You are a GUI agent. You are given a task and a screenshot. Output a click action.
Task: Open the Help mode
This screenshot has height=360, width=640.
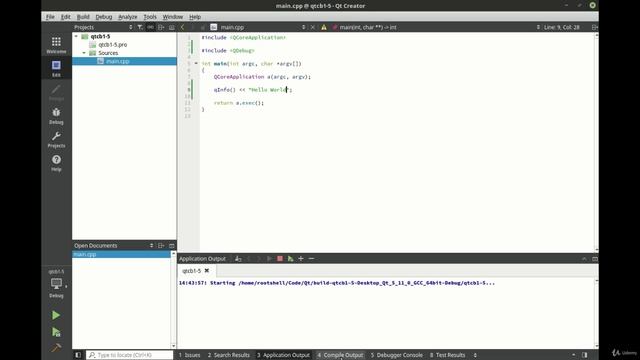56,162
